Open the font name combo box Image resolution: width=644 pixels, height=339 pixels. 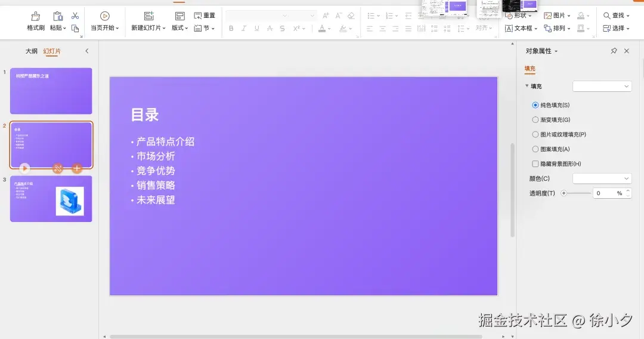pyautogui.click(x=257, y=16)
